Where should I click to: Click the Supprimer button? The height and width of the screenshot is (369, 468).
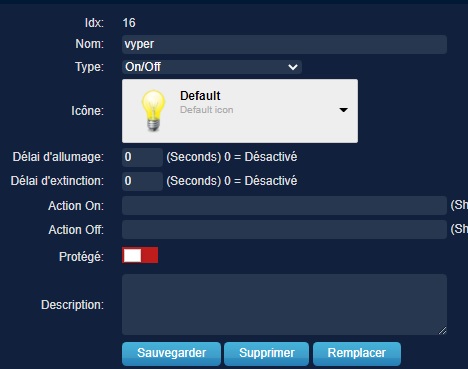(x=267, y=353)
